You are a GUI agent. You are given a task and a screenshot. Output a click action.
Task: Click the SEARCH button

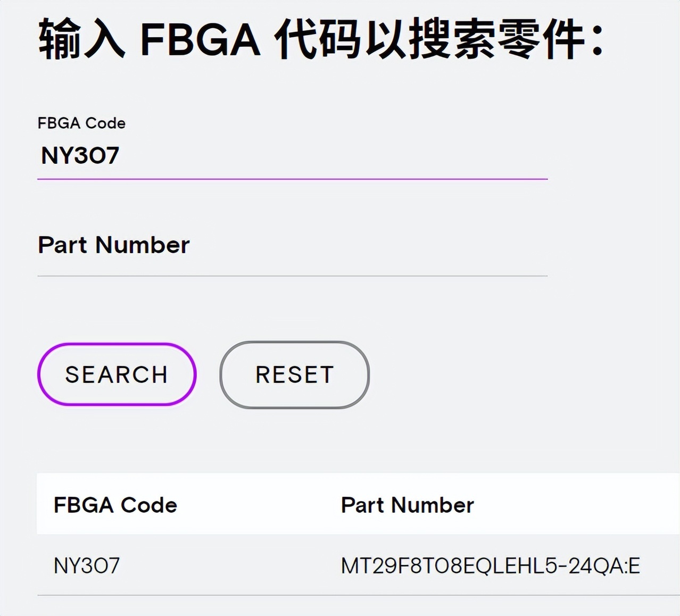(x=117, y=374)
